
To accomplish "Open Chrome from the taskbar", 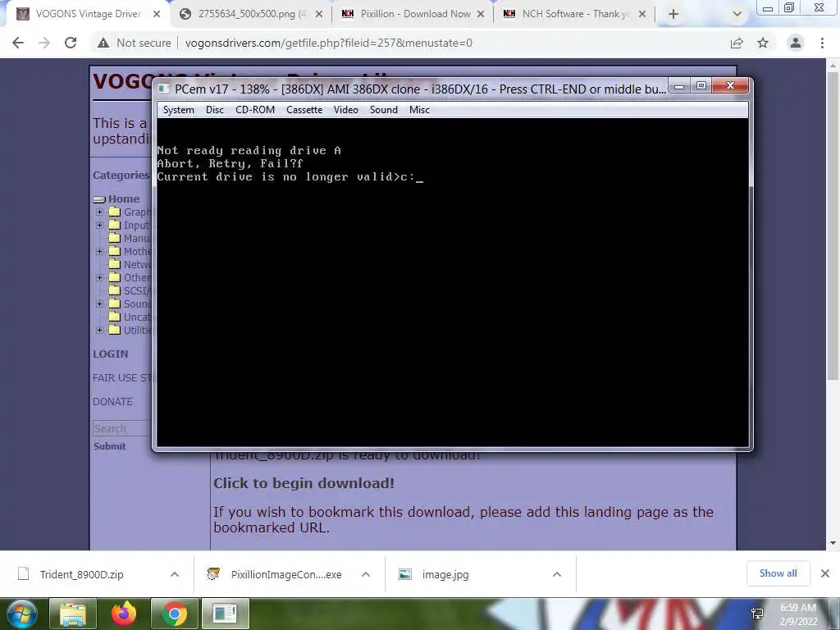I will 175,614.
